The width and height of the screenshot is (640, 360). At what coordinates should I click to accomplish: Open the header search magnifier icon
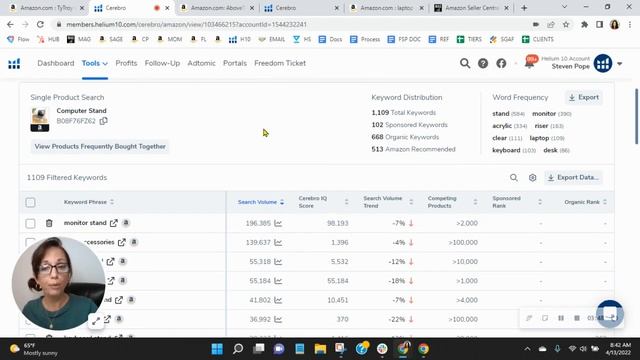click(x=465, y=63)
